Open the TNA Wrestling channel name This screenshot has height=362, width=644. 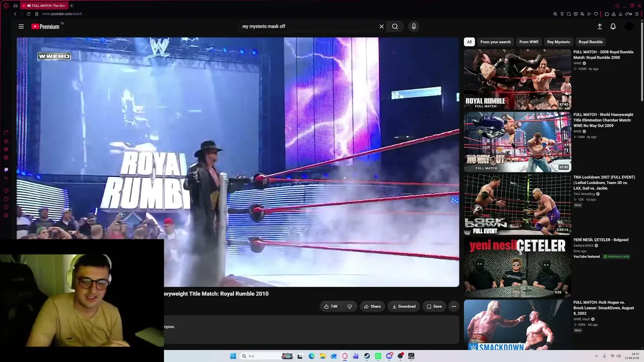584,194
